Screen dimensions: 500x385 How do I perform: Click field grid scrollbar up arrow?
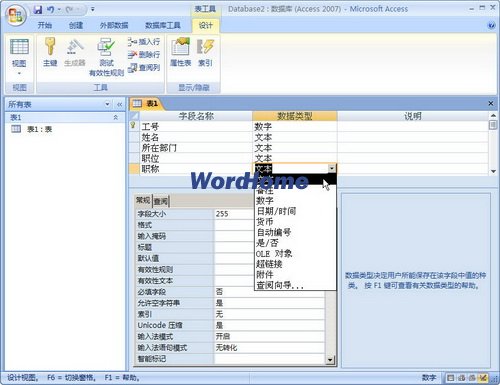(493, 116)
